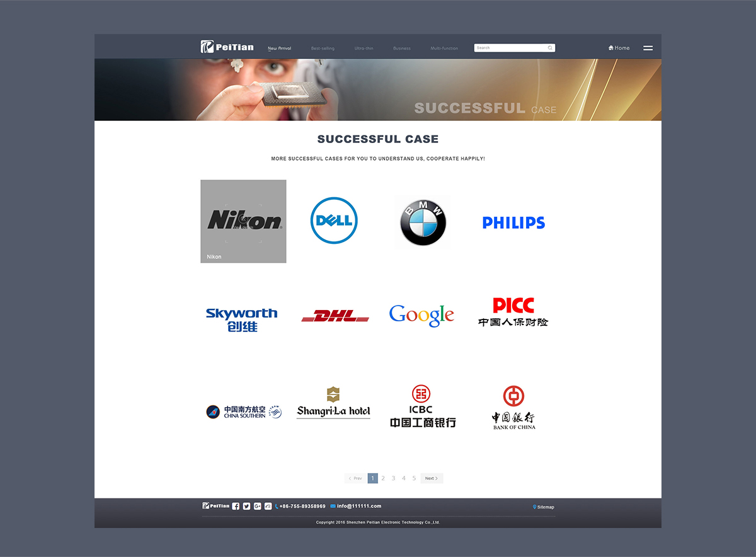Open the Multi-function menu item

pyautogui.click(x=444, y=49)
